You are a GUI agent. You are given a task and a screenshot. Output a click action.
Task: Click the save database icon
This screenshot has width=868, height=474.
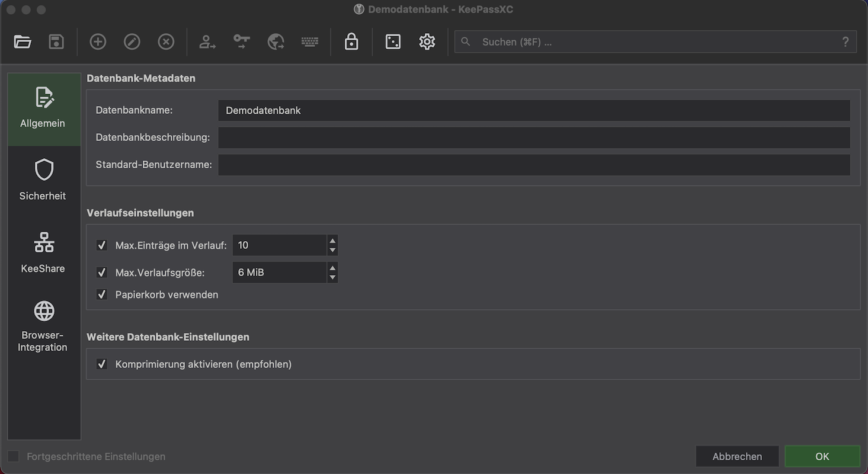56,42
